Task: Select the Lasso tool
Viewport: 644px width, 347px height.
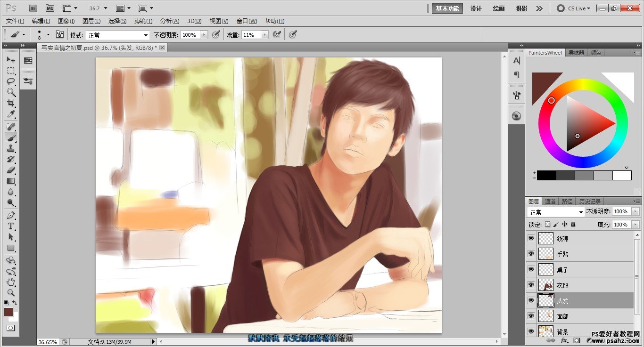Action: click(11, 81)
